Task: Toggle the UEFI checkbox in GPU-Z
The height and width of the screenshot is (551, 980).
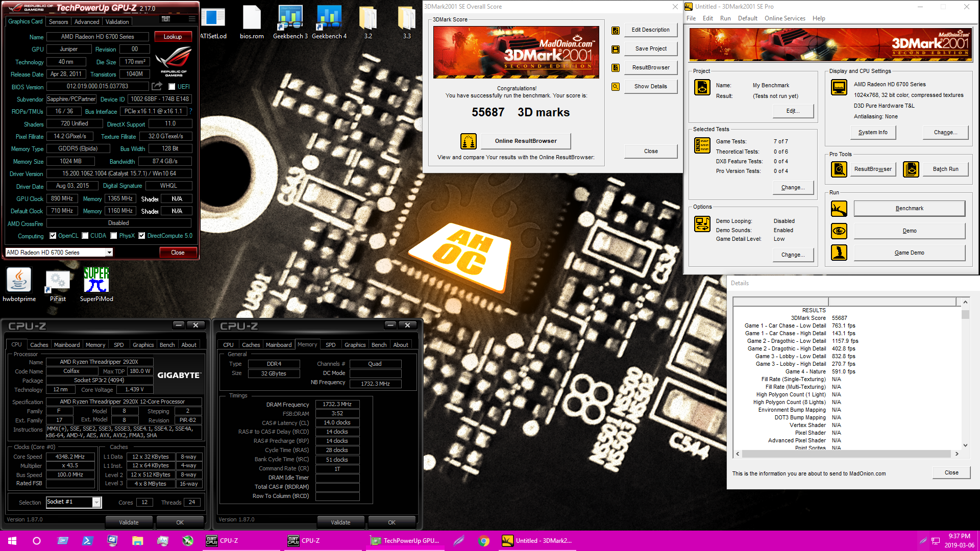Action: (x=172, y=87)
